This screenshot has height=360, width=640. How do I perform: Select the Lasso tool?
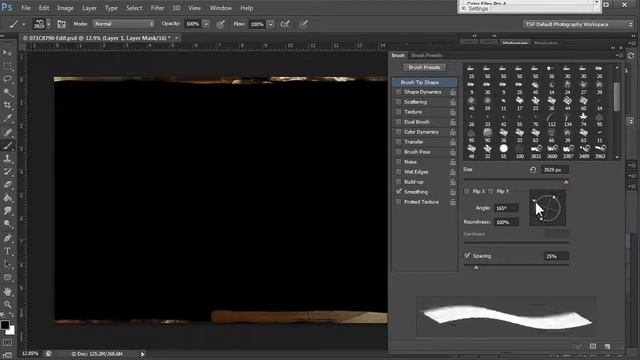point(7,79)
